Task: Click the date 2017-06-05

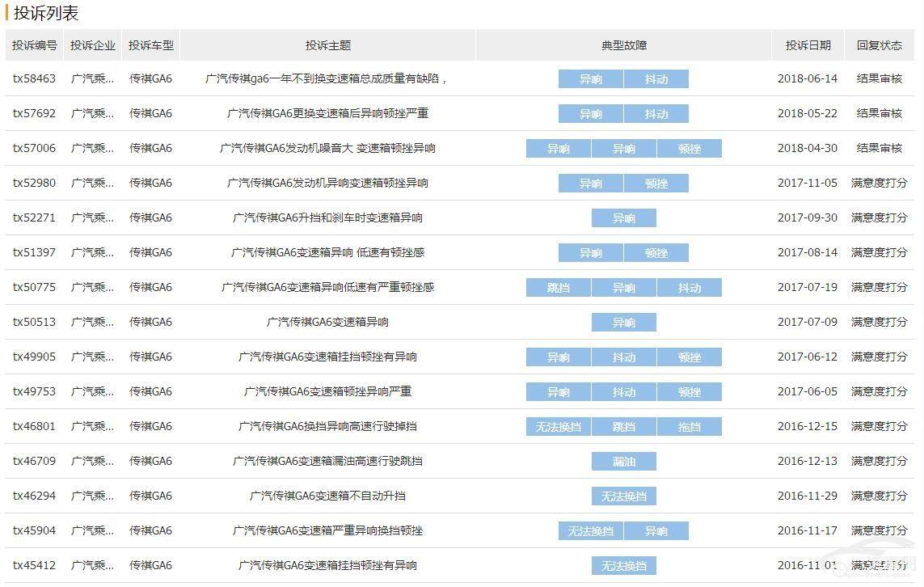Action: point(808,391)
